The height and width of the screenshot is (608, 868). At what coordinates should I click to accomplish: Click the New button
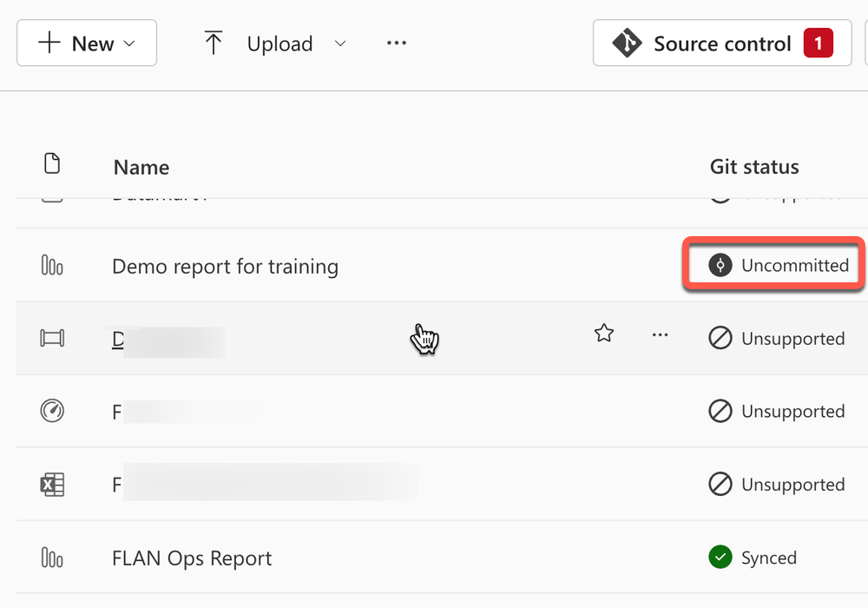pos(86,43)
